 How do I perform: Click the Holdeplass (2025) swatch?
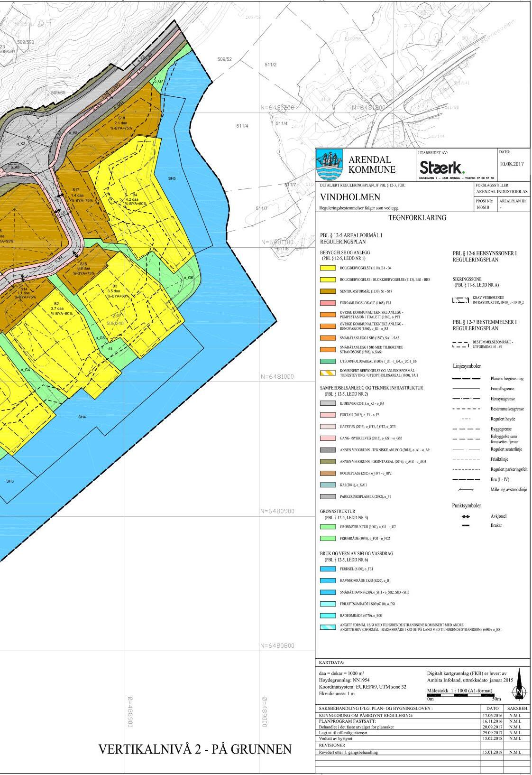(x=328, y=473)
